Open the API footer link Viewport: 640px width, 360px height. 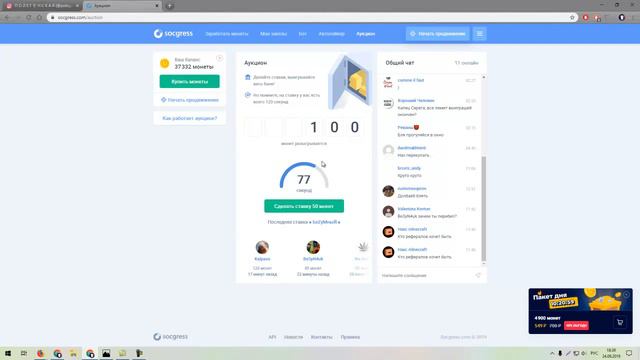coord(272,337)
